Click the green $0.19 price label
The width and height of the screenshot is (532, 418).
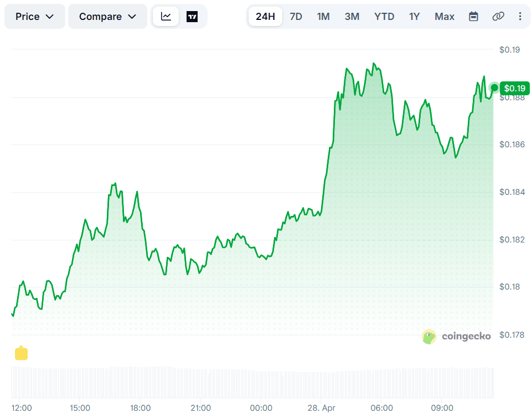click(515, 88)
